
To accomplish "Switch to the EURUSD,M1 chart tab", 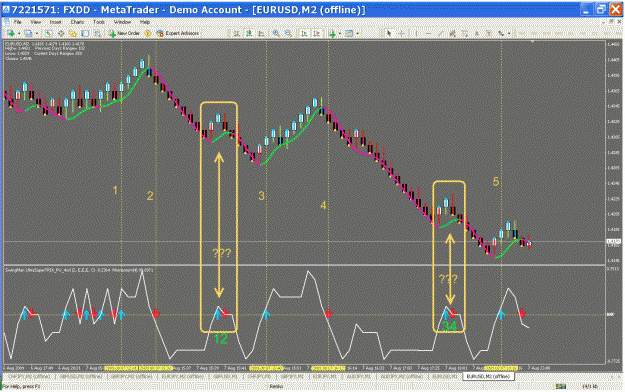I will (x=444, y=376).
